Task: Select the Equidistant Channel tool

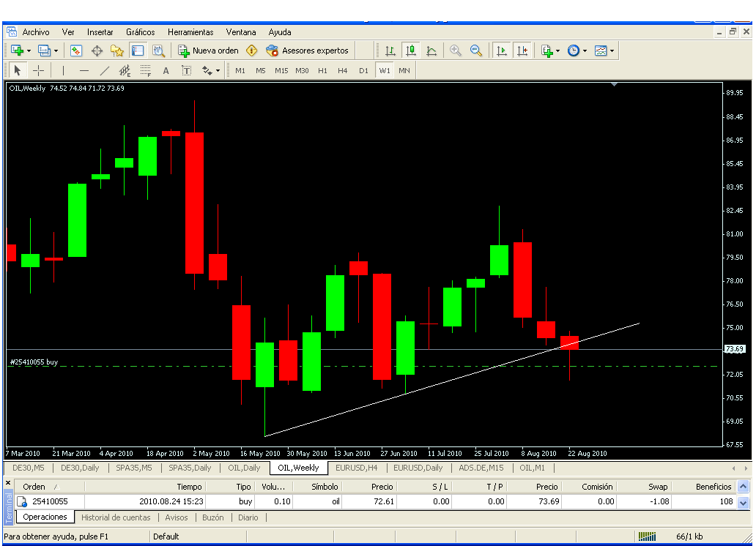Action: point(125,70)
